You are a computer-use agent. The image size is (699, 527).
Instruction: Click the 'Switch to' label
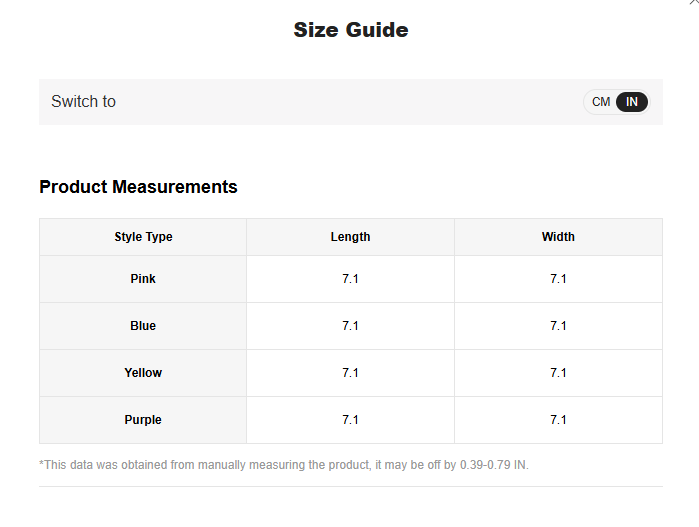click(x=83, y=102)
